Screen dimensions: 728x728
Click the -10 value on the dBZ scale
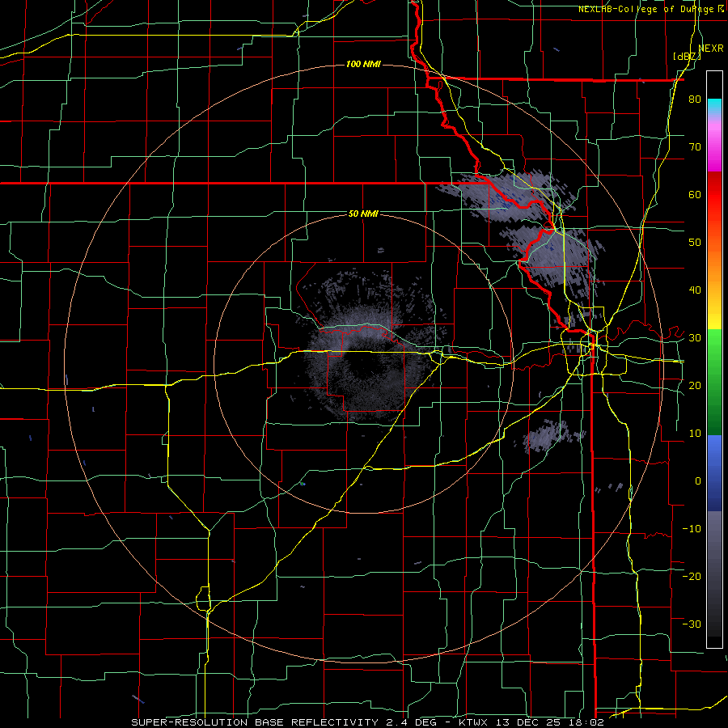tap(692, 528)
